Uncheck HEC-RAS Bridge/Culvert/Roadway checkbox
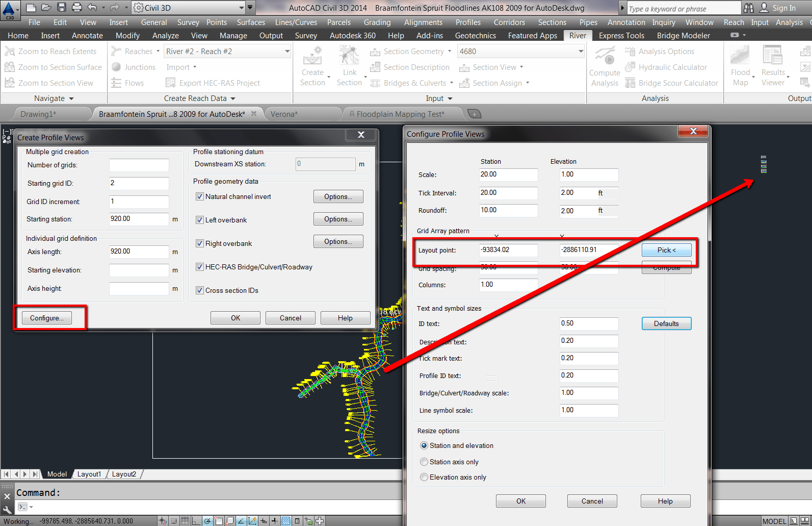The image size is (812, 526). [x=200, y=267]
